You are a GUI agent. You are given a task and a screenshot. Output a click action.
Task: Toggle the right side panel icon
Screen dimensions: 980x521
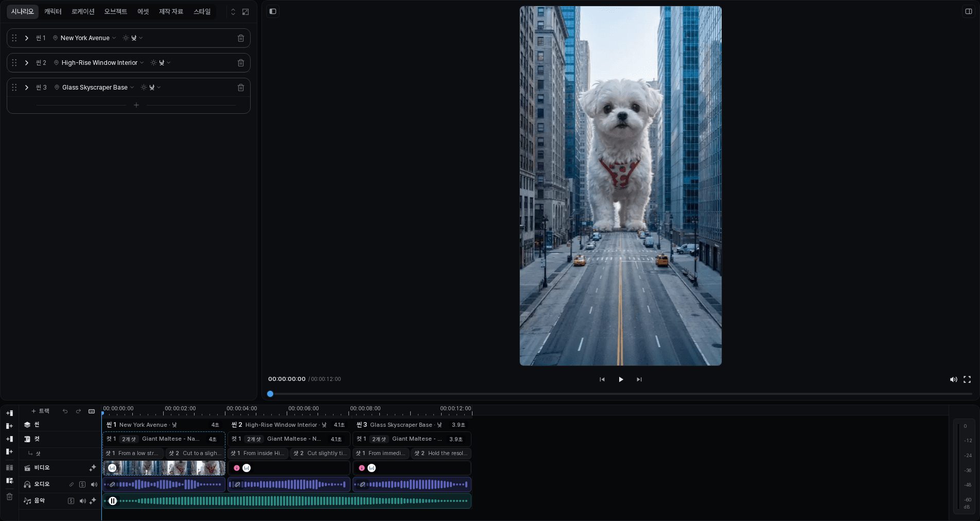click(968, 11)
